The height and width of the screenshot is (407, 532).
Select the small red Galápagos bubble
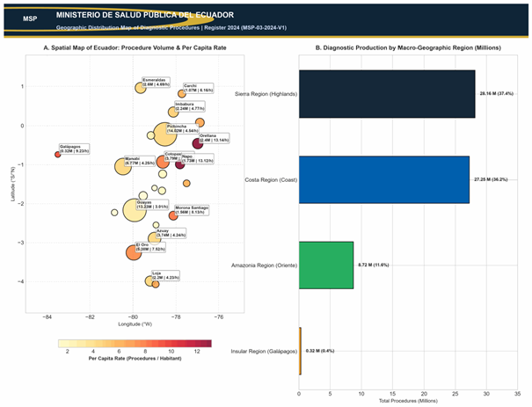[58, 155]
